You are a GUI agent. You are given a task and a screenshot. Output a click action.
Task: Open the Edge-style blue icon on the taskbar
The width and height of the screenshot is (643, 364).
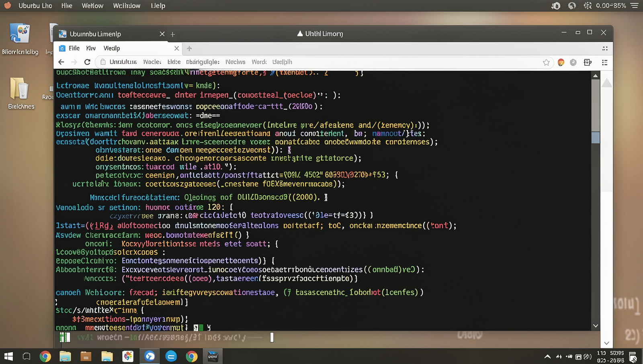pyautogui.click(x=171, y=356)
